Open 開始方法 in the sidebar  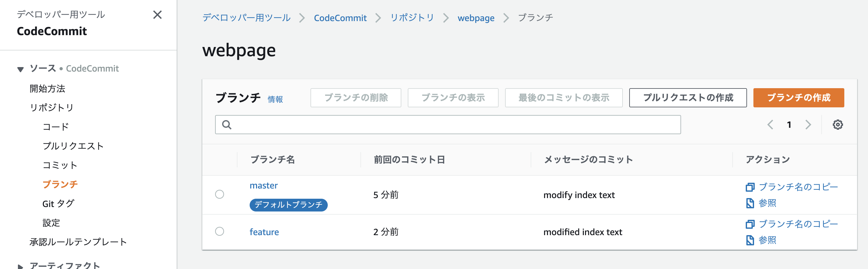click(47, 88)
